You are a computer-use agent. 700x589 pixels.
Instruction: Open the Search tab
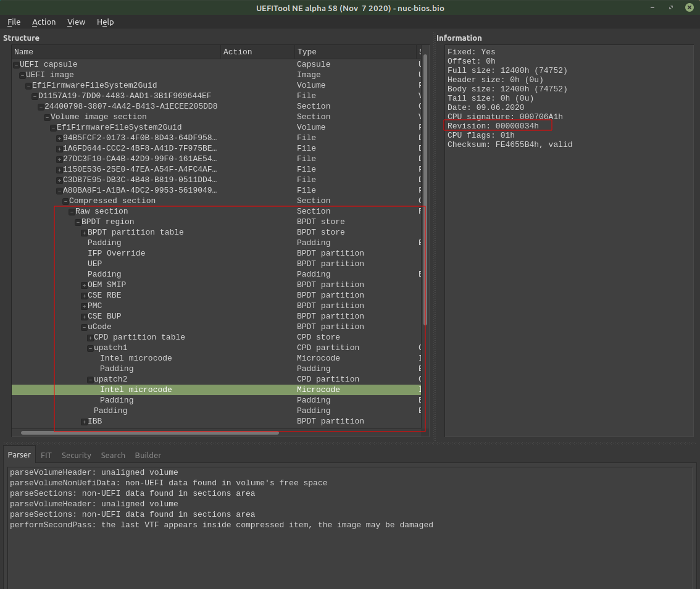[x=113, y=455]
